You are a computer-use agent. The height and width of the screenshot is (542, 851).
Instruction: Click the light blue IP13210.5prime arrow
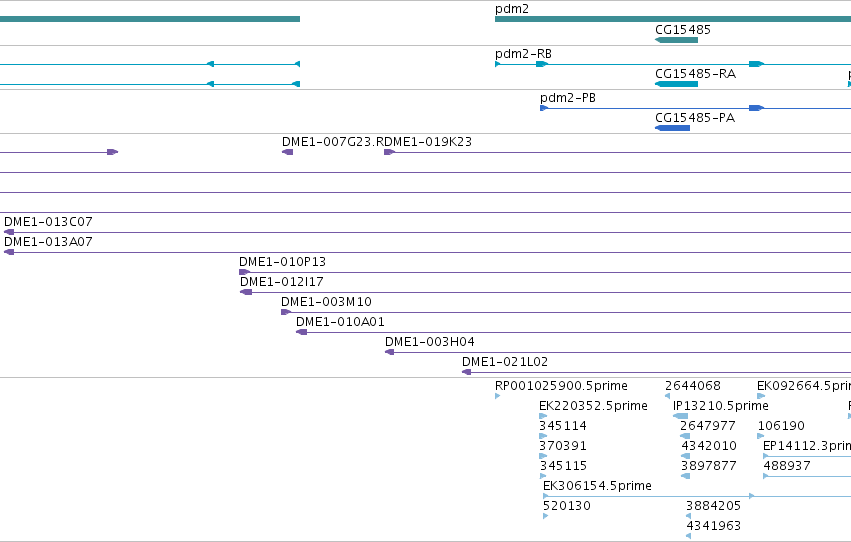click(680, 416)
